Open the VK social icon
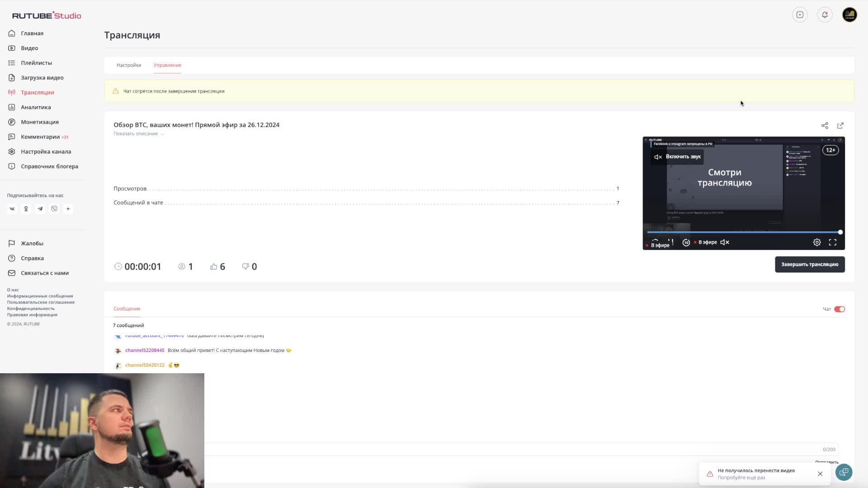The width and height of the screenshot is (868, 488). click(x=12, y=209)
